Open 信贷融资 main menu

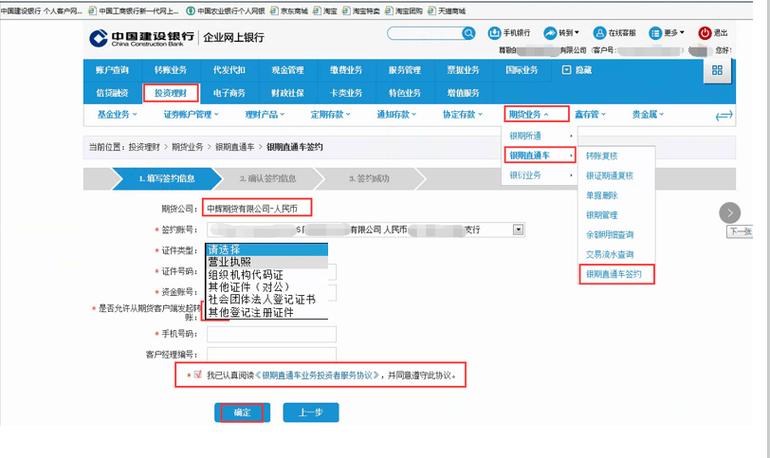coord(112,93)
